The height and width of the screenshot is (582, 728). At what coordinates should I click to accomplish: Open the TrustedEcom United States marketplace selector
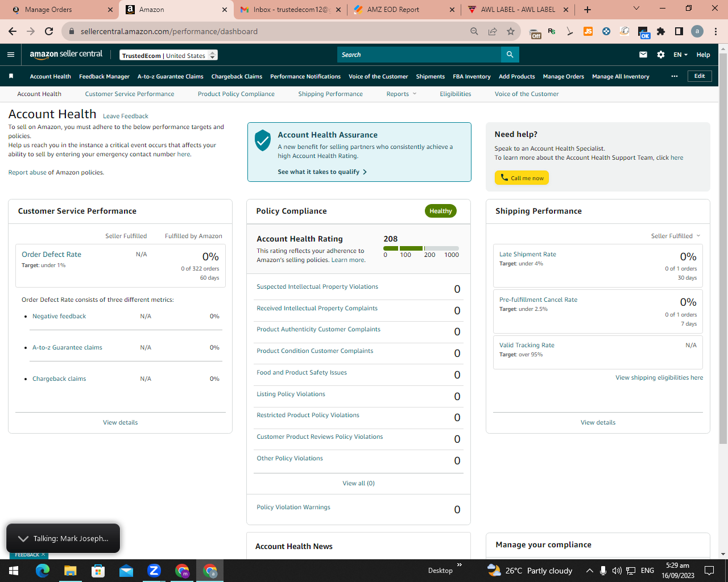click(x=169, y=55)
